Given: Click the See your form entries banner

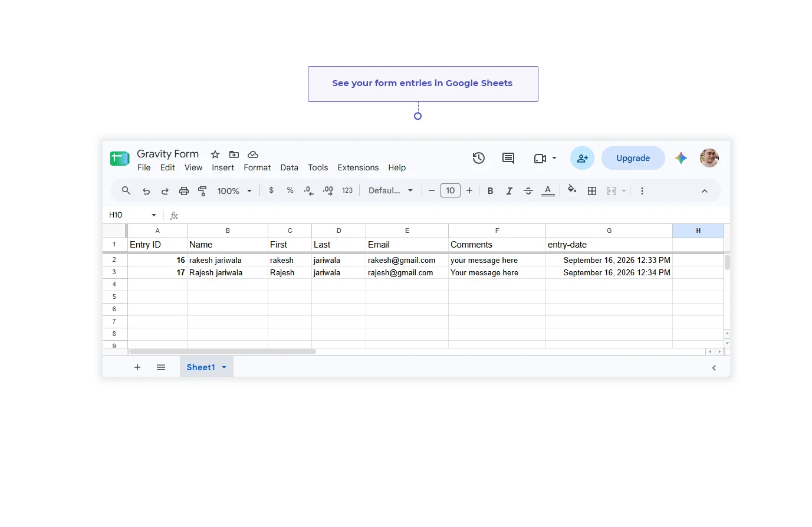Looking at the screenshot, I should 423,84.
